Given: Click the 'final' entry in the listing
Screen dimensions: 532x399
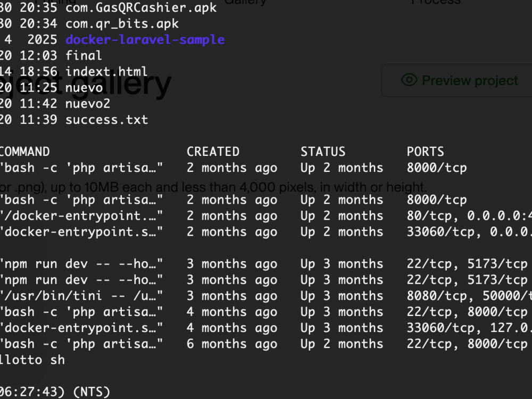Looking at the screenshot, I should coord(84,56).
